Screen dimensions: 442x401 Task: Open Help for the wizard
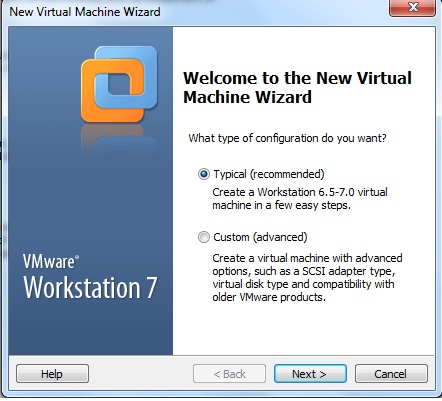pyautogui.click(x=52, y=374)
